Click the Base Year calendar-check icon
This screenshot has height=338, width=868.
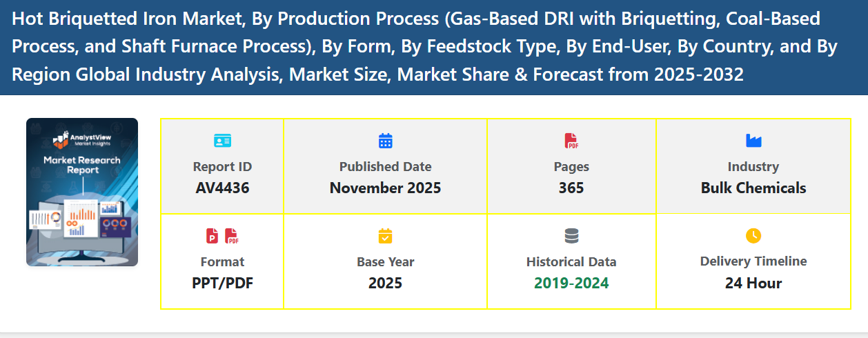[x=385, y=236]
